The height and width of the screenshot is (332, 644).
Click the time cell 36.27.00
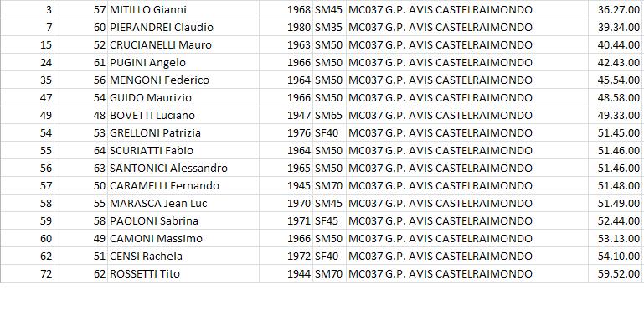click(x=616, y=9)
